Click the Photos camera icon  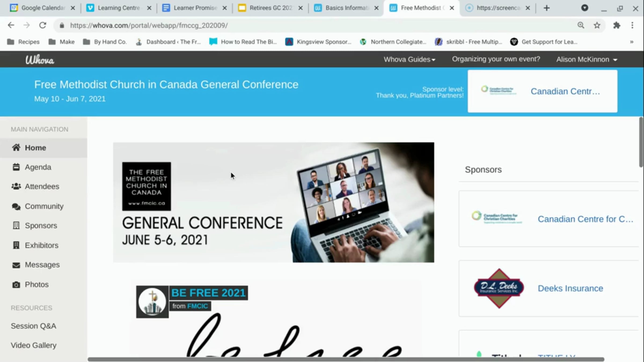pos(16,285)
